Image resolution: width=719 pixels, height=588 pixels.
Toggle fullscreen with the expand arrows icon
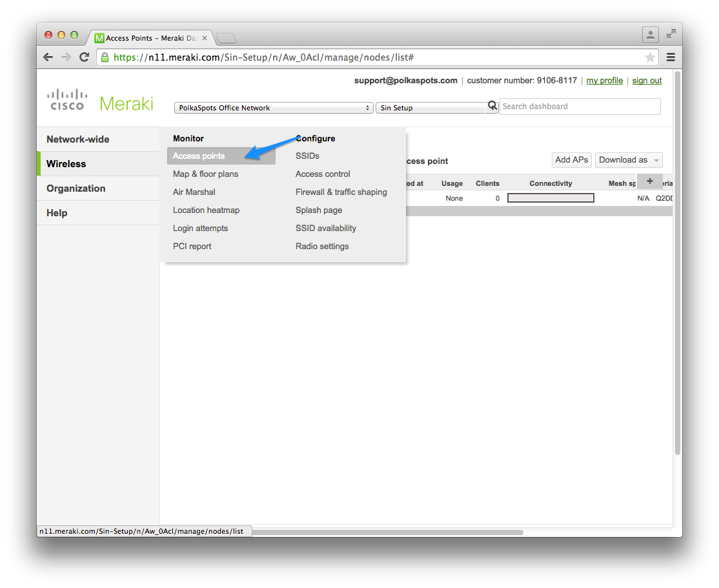pos(671,34)
